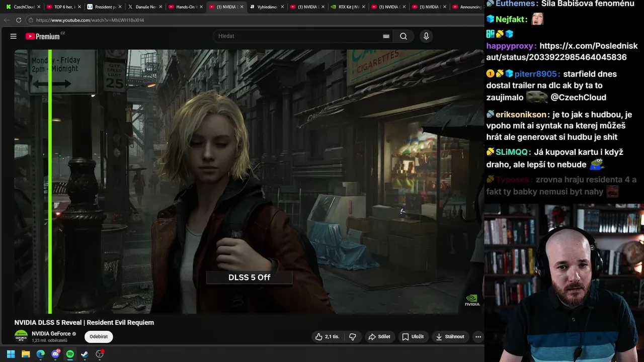Screen dimensions: 644x362
Task: Like the video with thumbs-up 2,1 tis.
Action: tap(327, 337)
